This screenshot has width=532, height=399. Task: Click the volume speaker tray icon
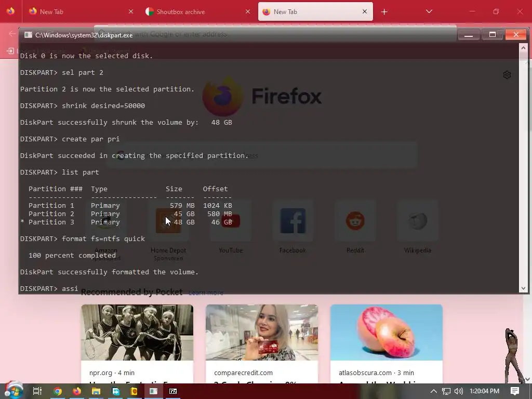(458, 391)
